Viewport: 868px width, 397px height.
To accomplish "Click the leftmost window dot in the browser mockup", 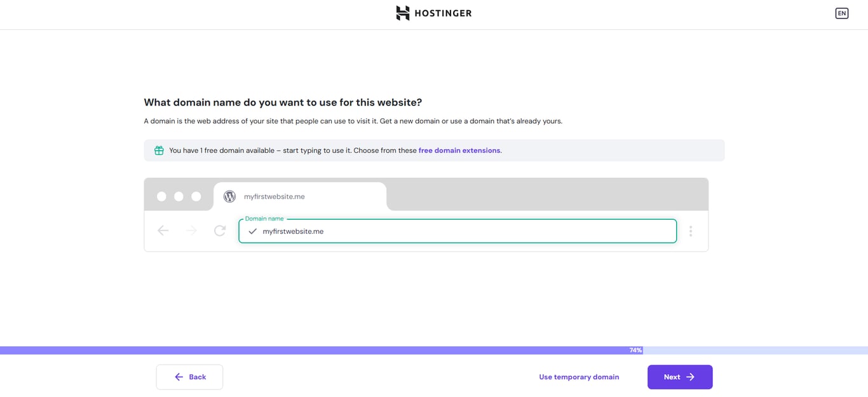I will (163, 196).
